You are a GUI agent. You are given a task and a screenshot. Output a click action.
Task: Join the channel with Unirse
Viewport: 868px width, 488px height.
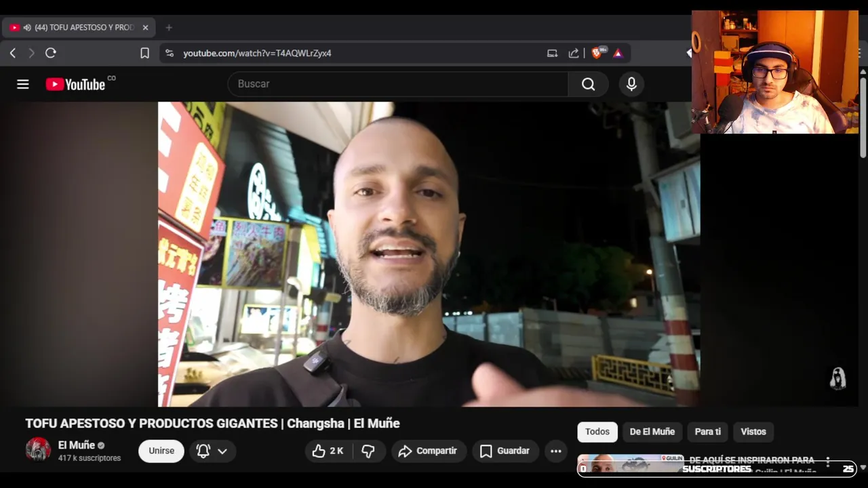161,451
